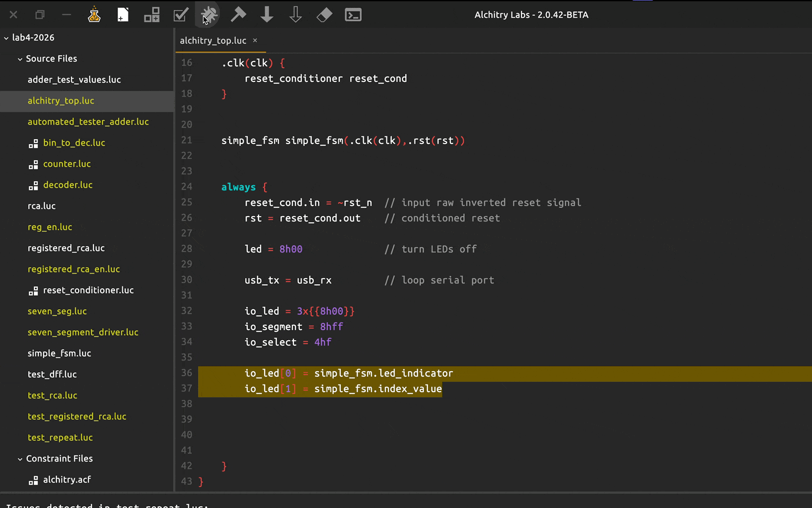Load to RAM with outlined arrow icon

[x=296, y=15]
